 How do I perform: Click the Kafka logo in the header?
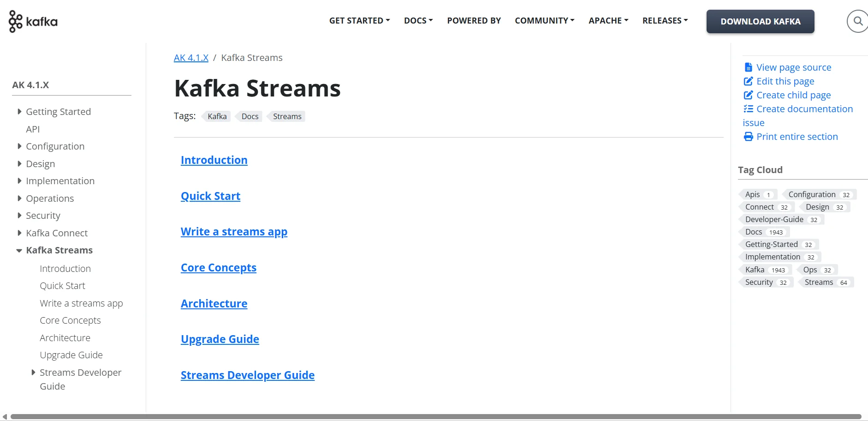pos(33,21)
